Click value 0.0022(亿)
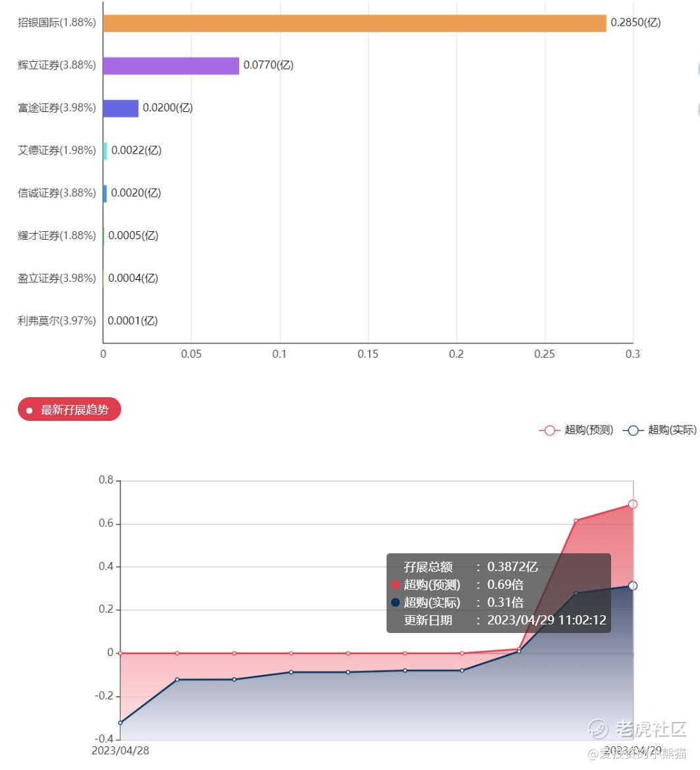This screenshot has width=700, height=770. click(136, 150)
